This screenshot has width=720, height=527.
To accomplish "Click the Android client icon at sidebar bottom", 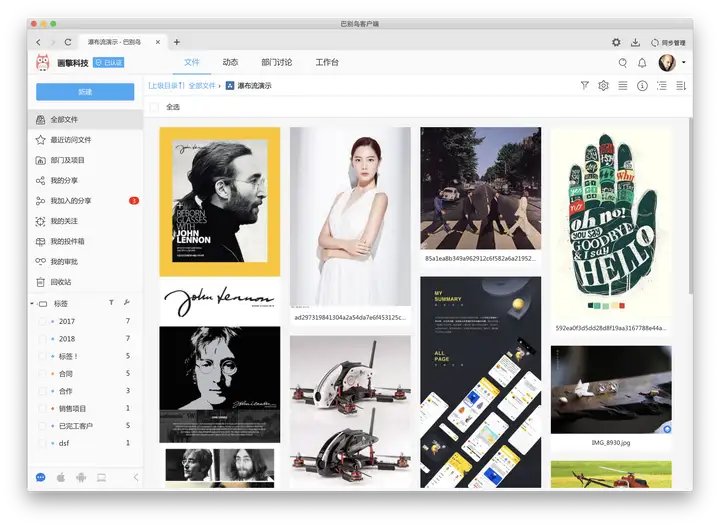I will click(x=81, y=477).
